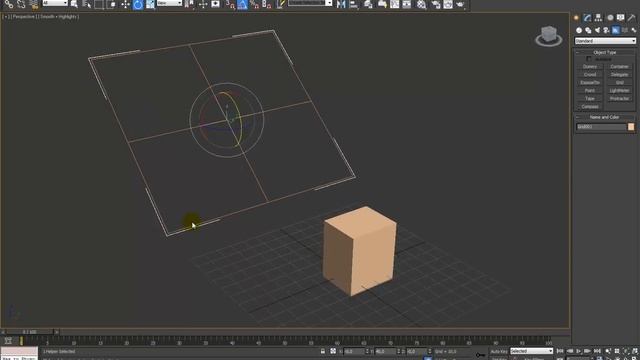Screen dimensions: 640x360
Task: Show the Rendered Frame Window
Action: [x=448, y=4]
